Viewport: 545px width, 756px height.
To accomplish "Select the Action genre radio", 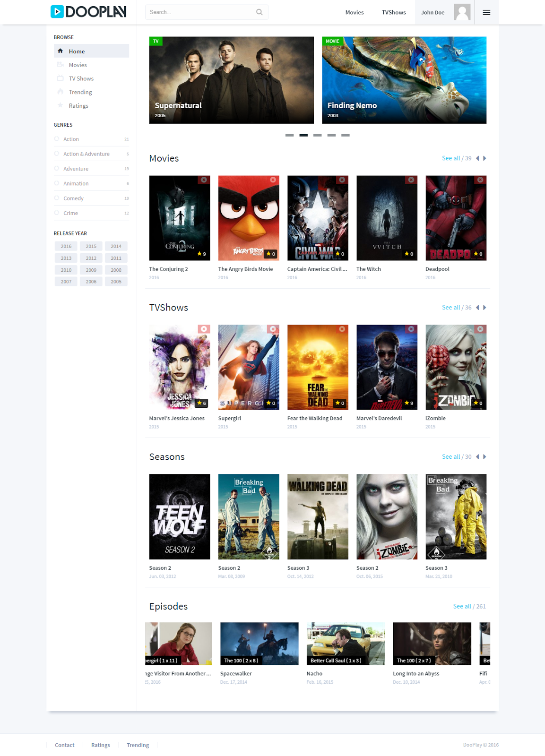I will click(x=57, y=139).
